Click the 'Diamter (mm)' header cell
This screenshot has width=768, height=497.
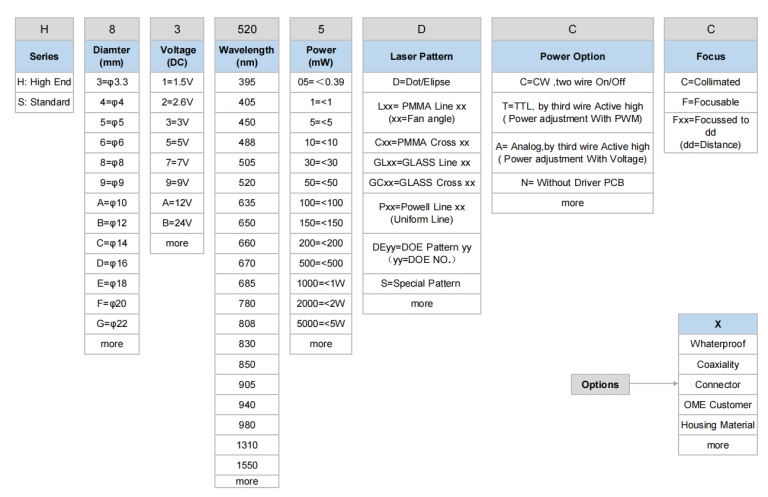(112, 57)
